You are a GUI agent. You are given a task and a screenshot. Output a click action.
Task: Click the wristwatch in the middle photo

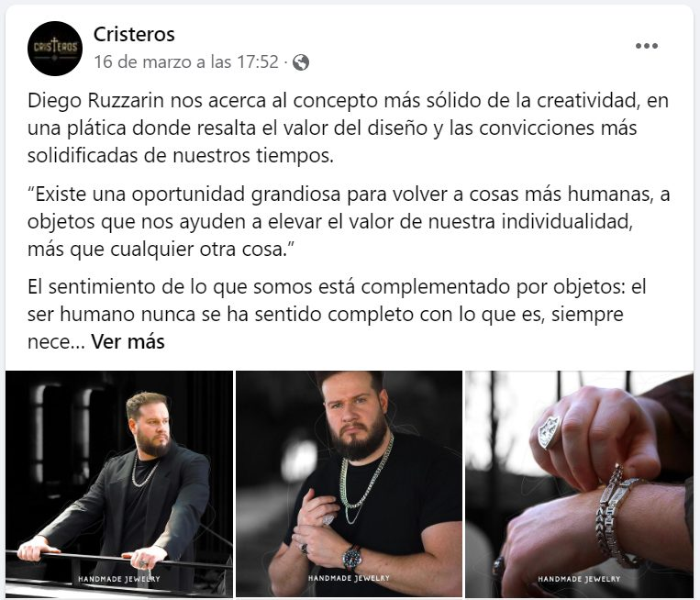click(x=352, y=558)
